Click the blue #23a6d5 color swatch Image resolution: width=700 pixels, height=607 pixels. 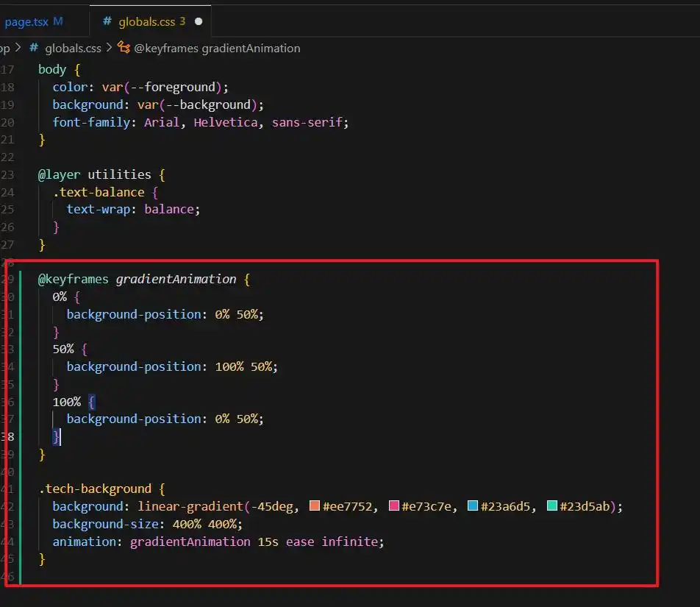[x=473, y=506]
